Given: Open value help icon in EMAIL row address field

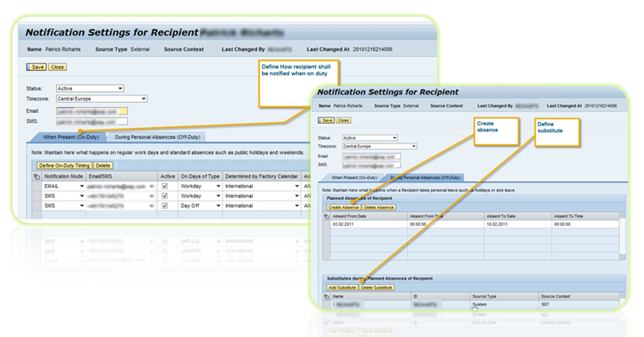Looking at the screenshot, I should point(152,186).
